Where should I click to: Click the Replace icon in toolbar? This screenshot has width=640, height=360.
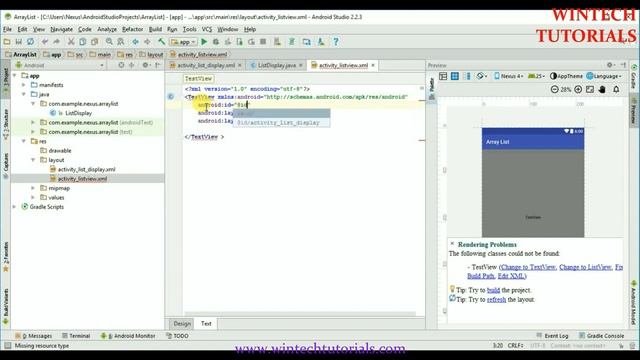pyautogui.click(x=121, y=42)
